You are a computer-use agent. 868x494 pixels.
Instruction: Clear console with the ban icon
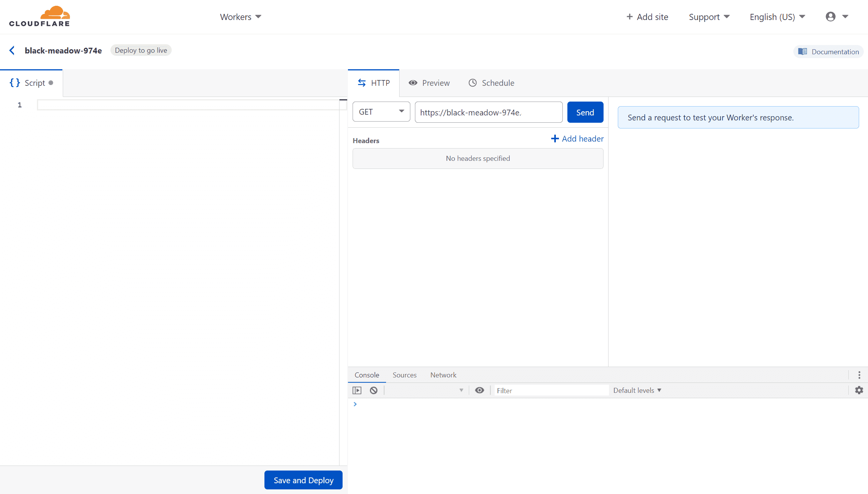[373, 390]
